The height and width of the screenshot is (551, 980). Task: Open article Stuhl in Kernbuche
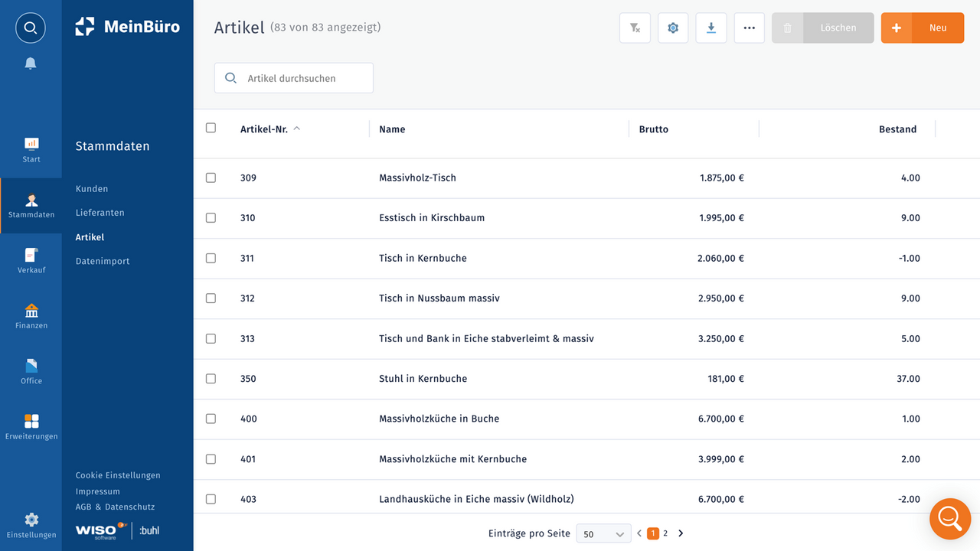423,378
